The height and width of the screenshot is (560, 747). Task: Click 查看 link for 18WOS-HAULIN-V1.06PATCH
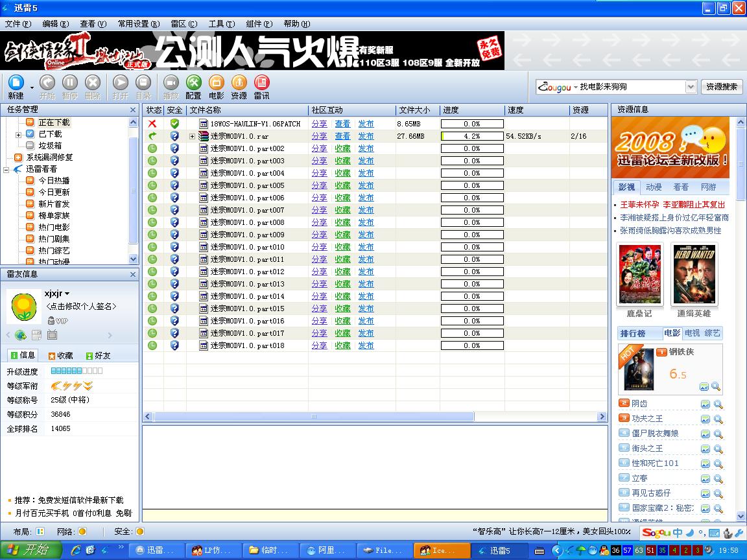click(342, 124)
